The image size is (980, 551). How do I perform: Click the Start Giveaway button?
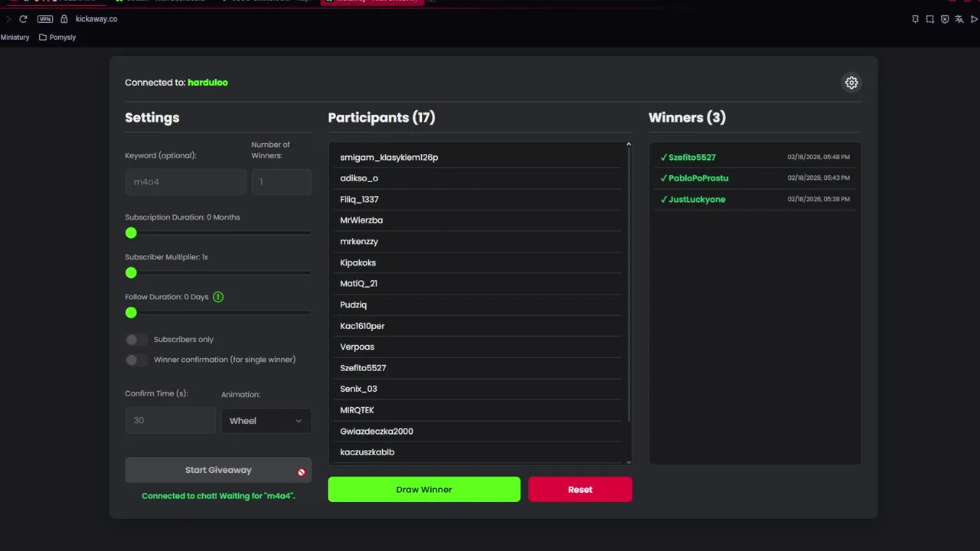218,471
